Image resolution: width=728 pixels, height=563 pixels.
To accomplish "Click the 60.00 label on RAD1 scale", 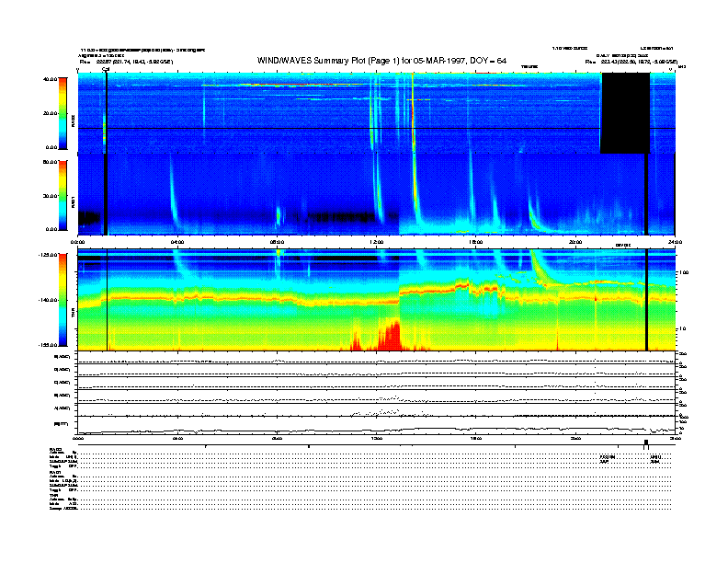I will pyautogui.click(x=50, y=162).
